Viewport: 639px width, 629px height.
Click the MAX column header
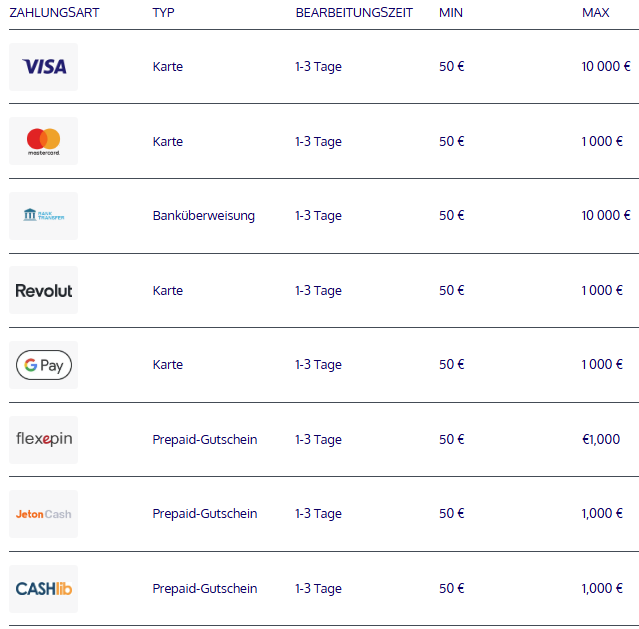[x=596, y=13]
